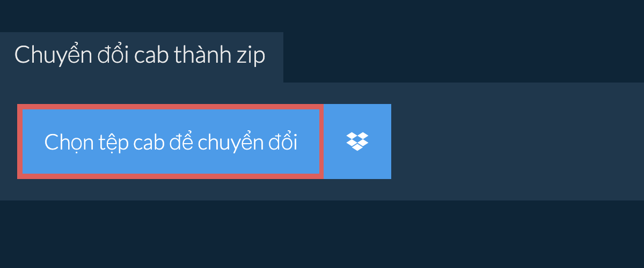Image resolution: width=644 pixels, height=268 pixels.
Task: Select a cab file from Dropbox
Action: pos(357,142)
